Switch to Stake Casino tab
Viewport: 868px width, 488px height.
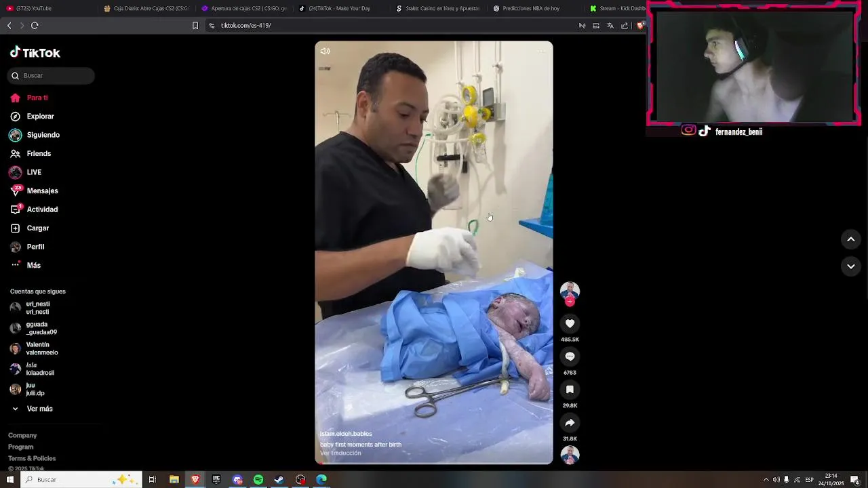point(438,8)
